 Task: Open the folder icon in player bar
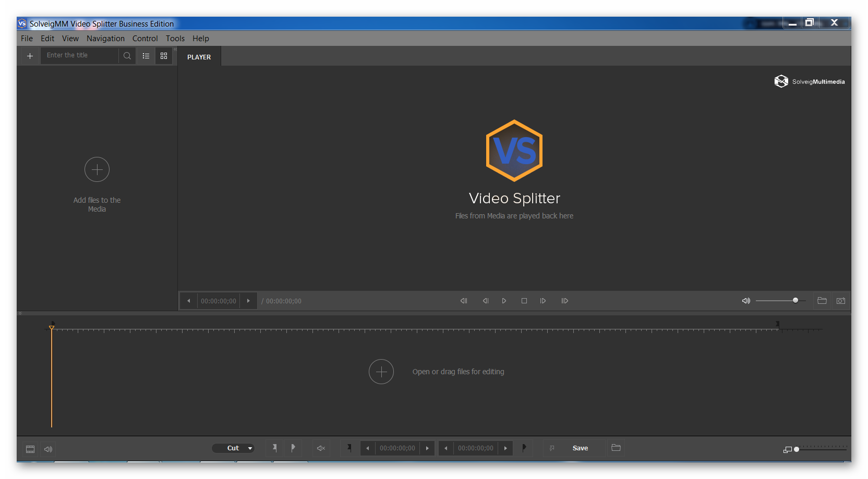pyautogui.click(x=822, y=301)
